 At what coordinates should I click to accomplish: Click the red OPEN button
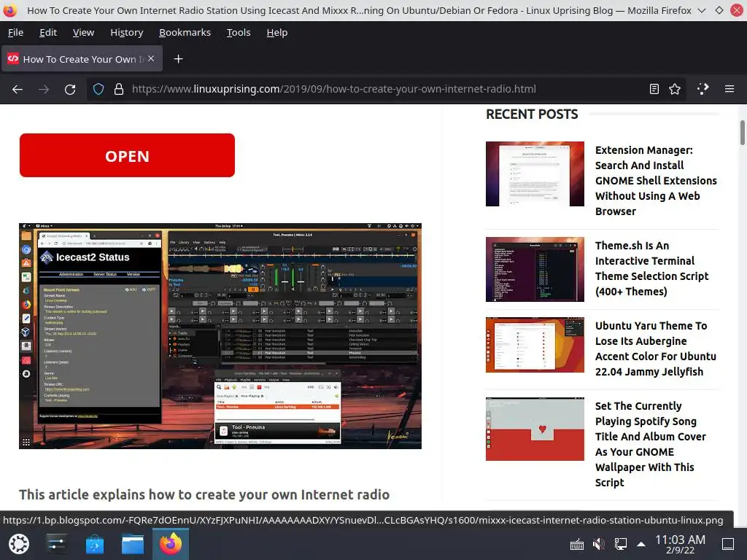click(x=127, y=155)
